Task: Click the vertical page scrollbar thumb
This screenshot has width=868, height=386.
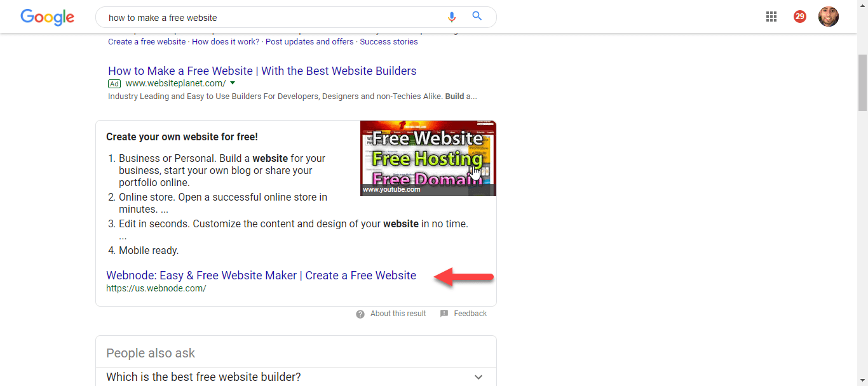Action: pos(862,83)
